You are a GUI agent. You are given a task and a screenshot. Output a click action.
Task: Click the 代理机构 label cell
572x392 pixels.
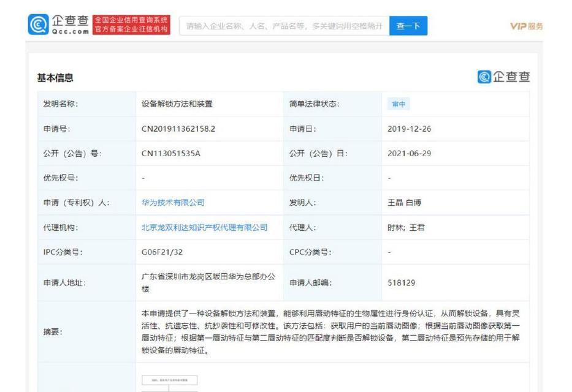pos(87,228)
